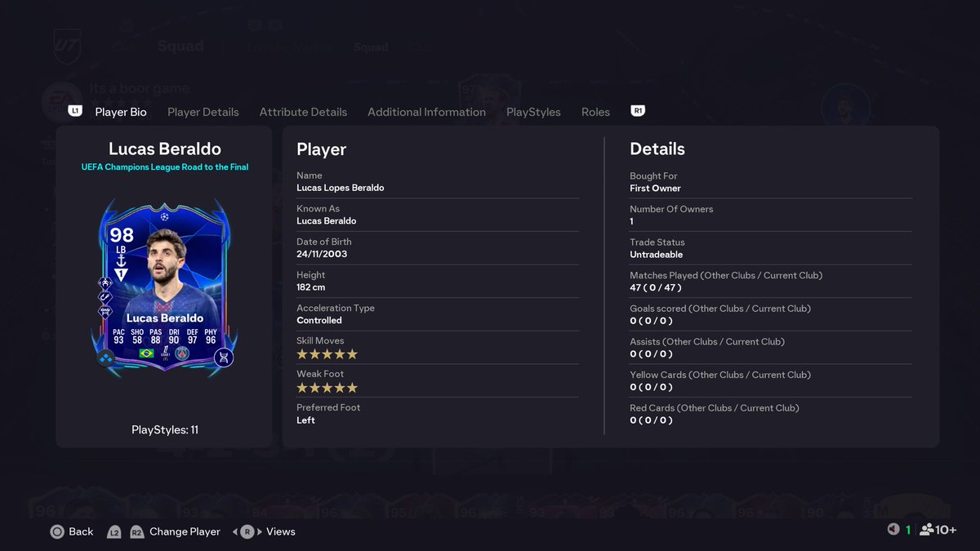Click the 'Yellow Cards' row label
980x551 pixels.
[x=720, y=375]
